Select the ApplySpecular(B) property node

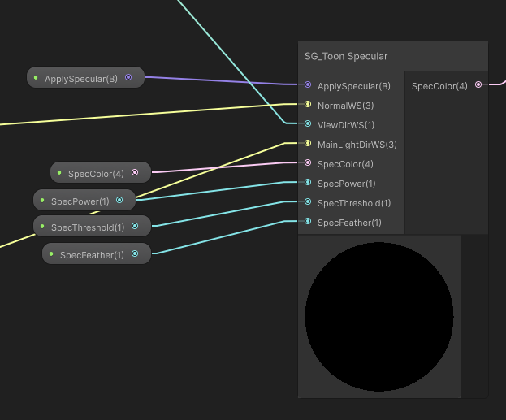coord(85,77)
